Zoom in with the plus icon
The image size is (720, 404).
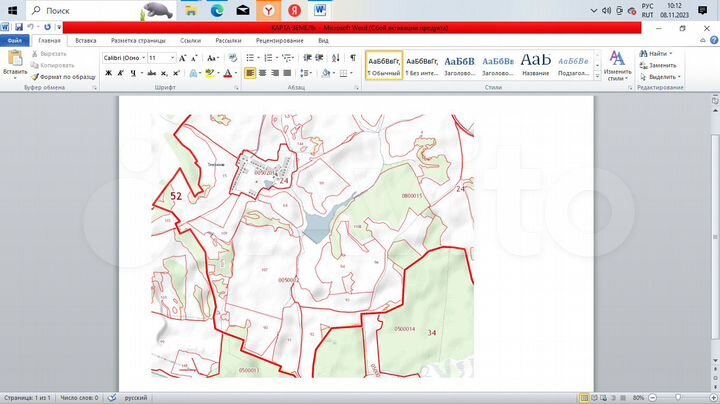(x=714, y=398)
